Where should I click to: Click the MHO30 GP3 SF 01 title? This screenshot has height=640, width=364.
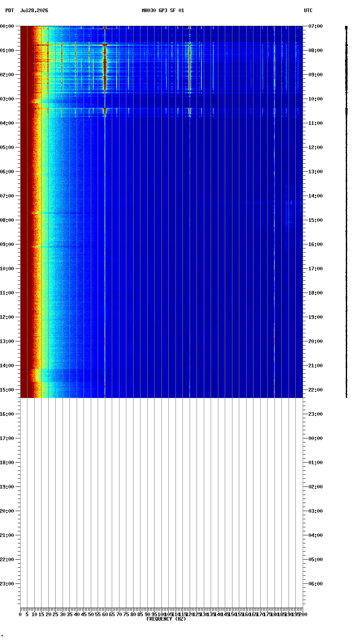pyautogui.click(x=163, y=11)
